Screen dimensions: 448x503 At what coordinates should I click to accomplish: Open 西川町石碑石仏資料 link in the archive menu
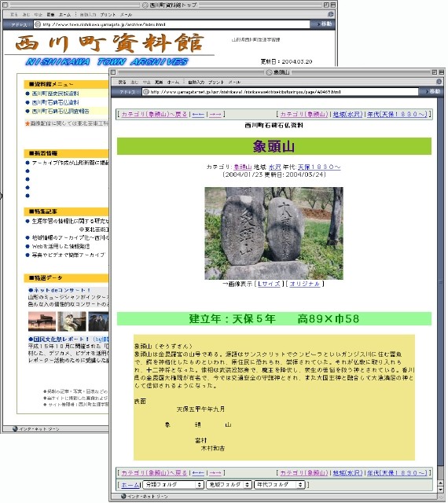point(55,102)
